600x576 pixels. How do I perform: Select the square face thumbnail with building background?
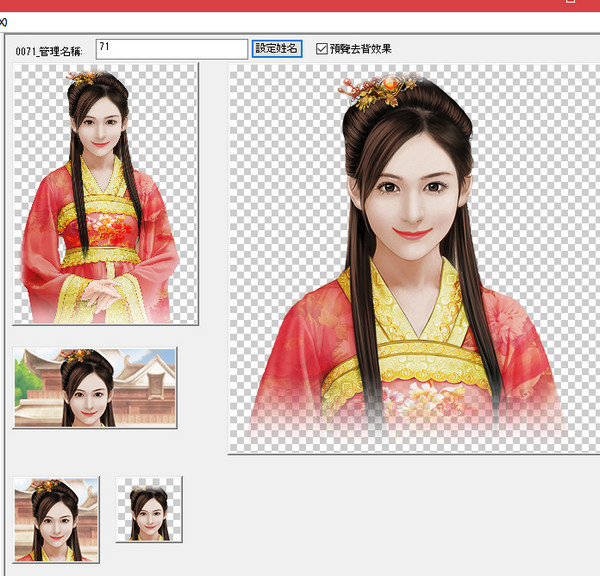[56, 519]
